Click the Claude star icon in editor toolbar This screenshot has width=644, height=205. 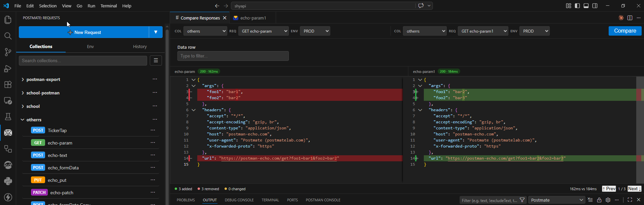621,18
